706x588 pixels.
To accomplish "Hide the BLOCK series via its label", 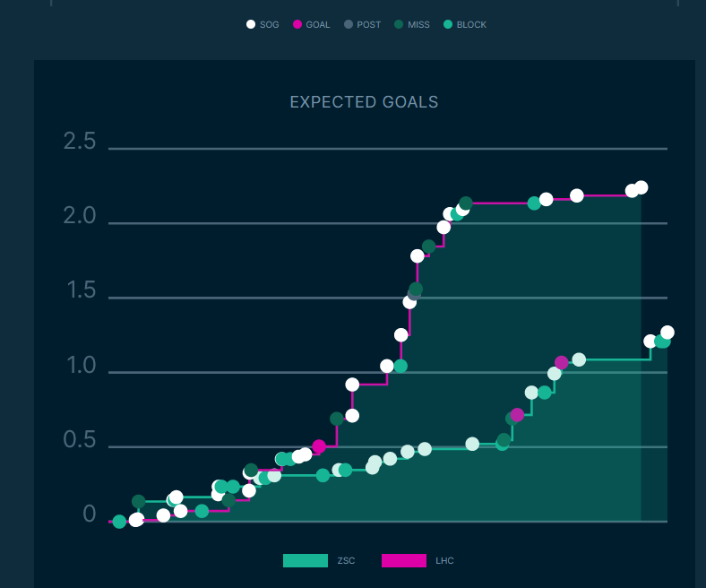I will coord(471,24).
